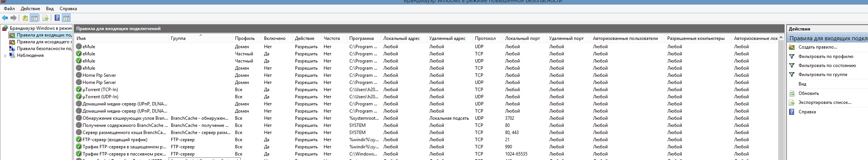Click the funnel icon for Фильтровать по профилю
This screenshot has height=160, width=868.
[792, 56]
